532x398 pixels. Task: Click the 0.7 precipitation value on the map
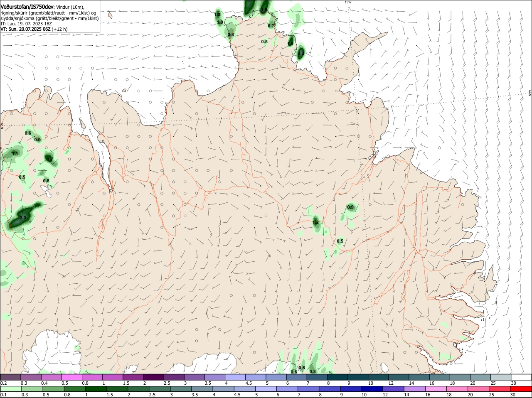coord(271,26)
